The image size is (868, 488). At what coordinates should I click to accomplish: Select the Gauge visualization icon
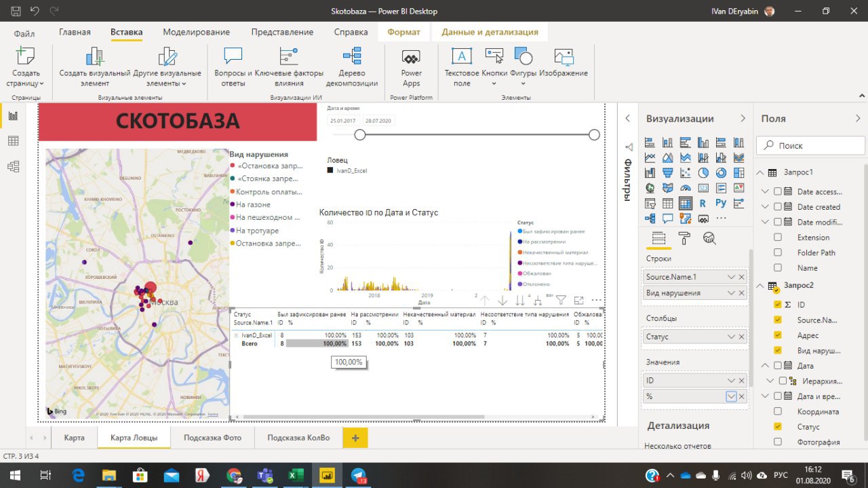(x=686, y=188)
